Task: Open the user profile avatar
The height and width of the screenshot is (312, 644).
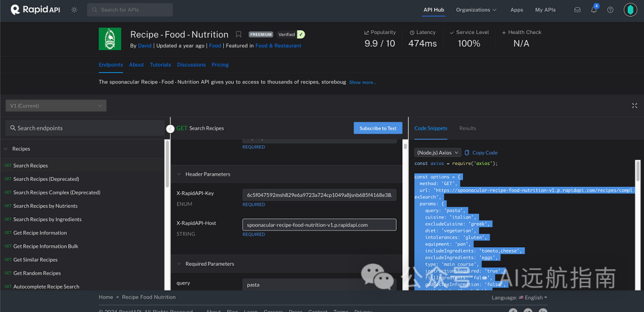Action: pos(630,10)
